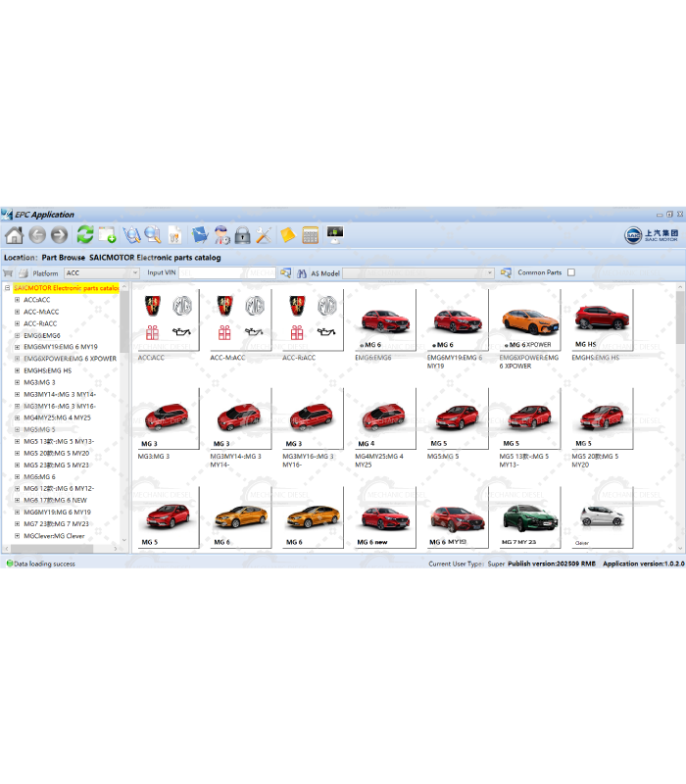Click the back arrow navigation icon
This screenshot has height=784, width=686.
[37, 235]
